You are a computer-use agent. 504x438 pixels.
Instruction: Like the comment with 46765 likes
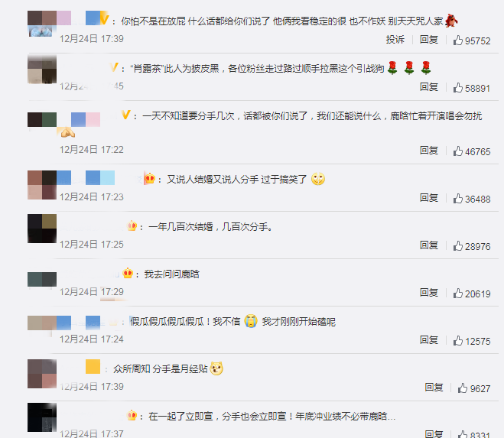[457, 151]
